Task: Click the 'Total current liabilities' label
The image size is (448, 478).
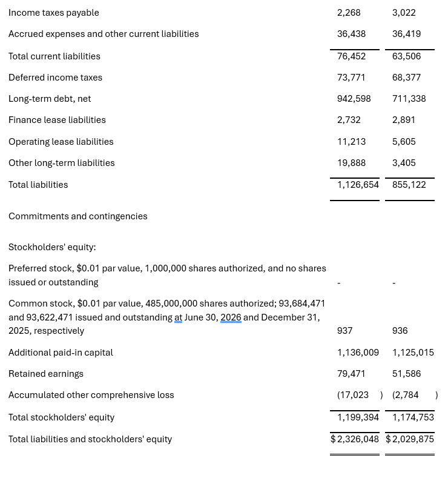Action: (x=54, y=56)
